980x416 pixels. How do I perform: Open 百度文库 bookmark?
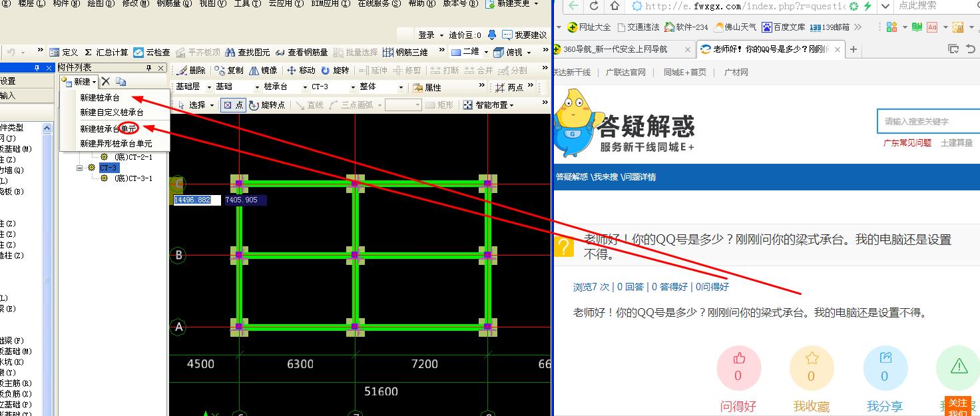784,27
